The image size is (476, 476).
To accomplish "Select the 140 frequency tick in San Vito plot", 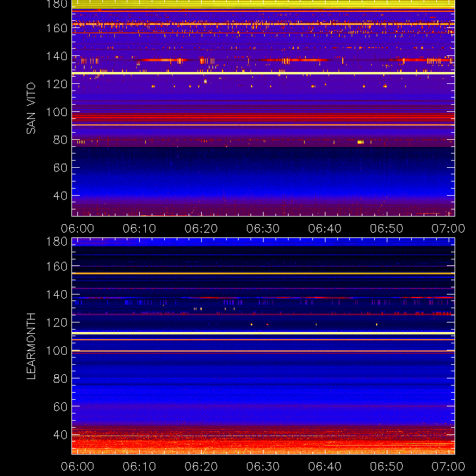I will pos(57,56).
